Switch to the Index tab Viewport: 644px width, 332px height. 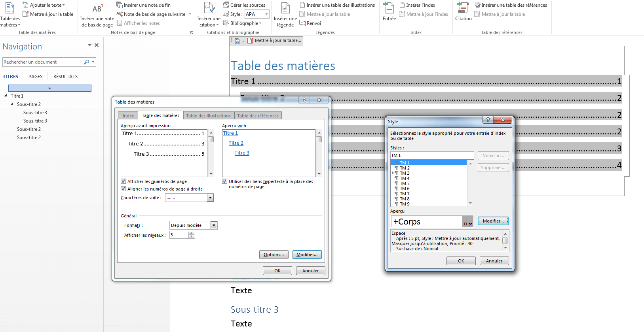128,116
